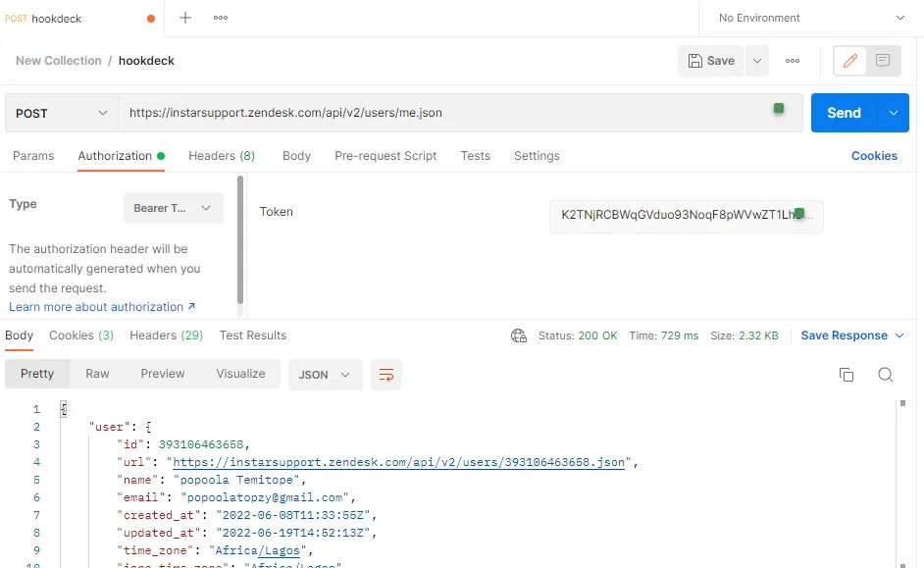
Task: Open Learn more about authorization link
Action: pyautogui.click(x=102, y=307)
